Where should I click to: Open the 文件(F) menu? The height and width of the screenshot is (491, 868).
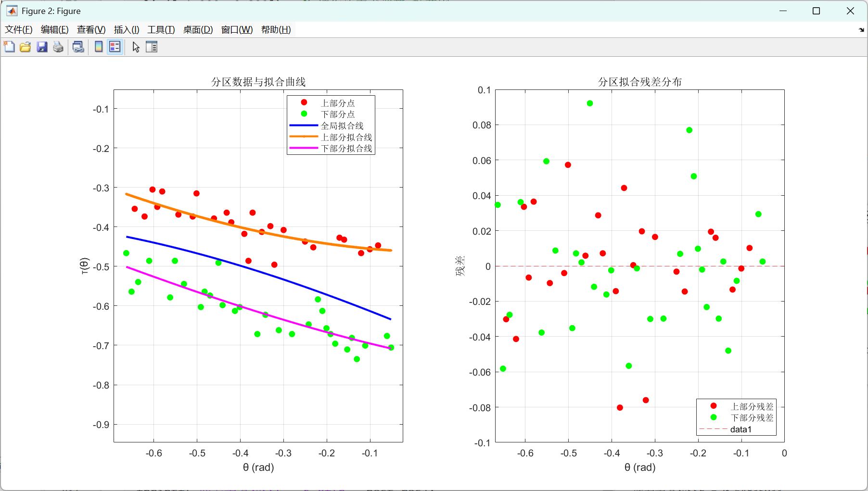19,30
